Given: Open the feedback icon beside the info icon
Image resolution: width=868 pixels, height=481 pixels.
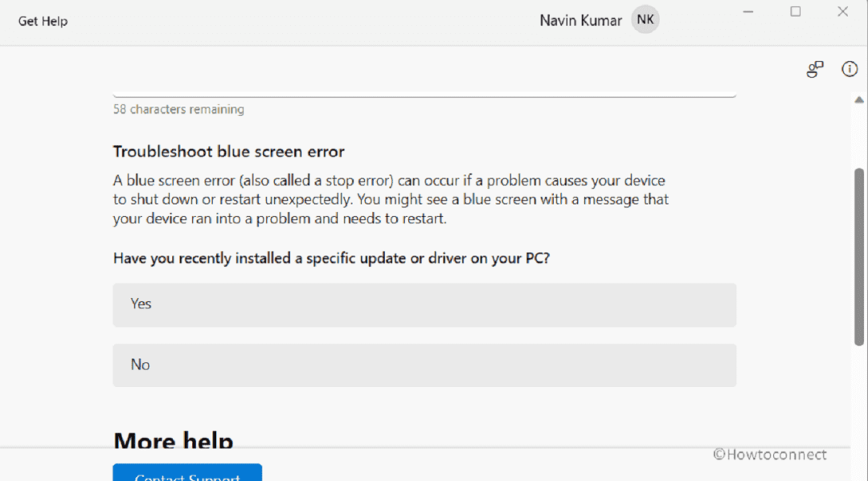Looking at the screenshot, I should [815, 70].
